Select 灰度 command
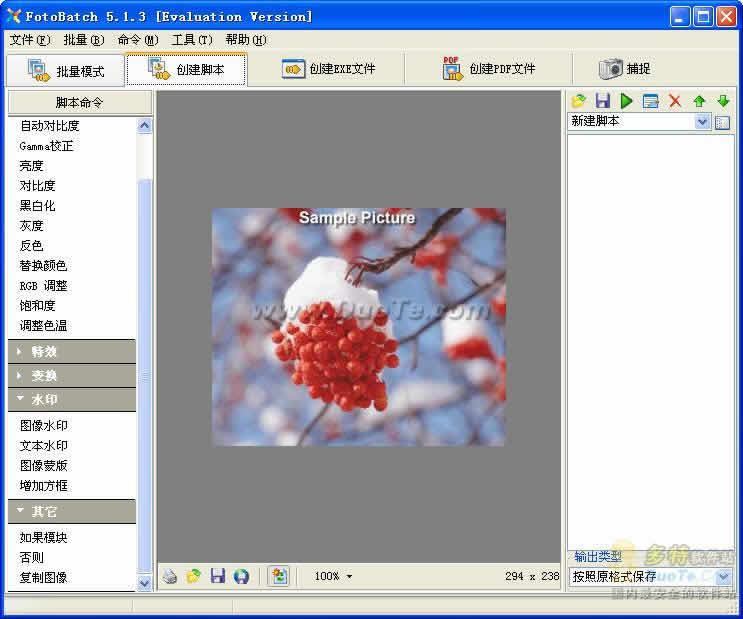 coord(31,226)
